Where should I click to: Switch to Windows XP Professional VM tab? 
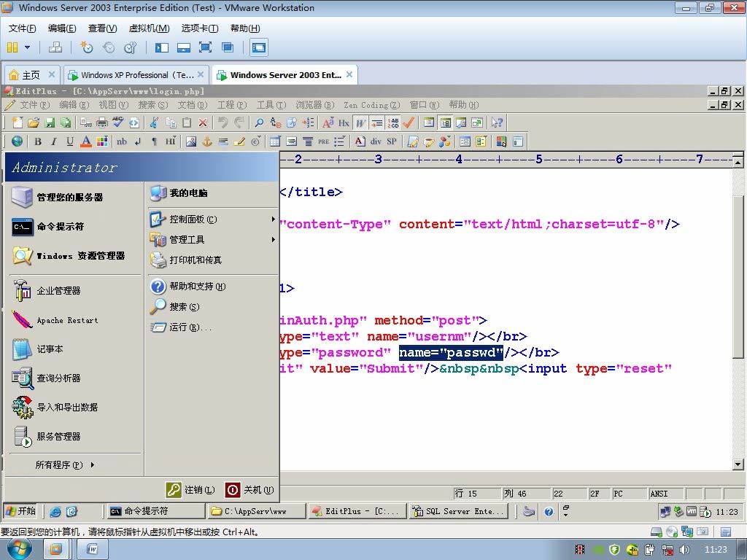pos(136,75)
